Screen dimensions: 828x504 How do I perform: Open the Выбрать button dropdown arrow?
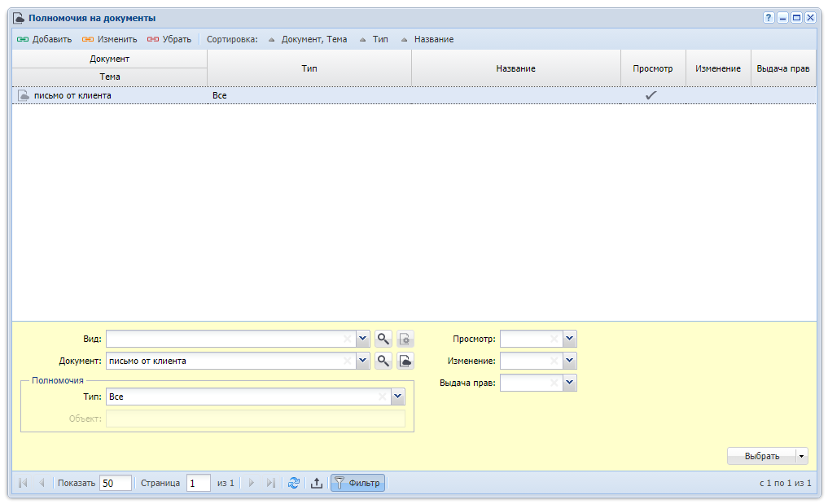pyautogui.click(x=802, y=456)
